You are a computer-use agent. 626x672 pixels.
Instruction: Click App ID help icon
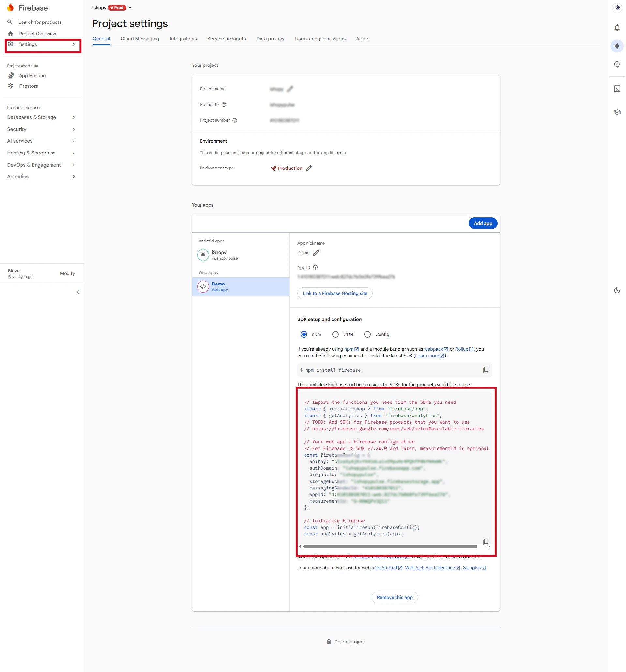[x=315, y=267]
